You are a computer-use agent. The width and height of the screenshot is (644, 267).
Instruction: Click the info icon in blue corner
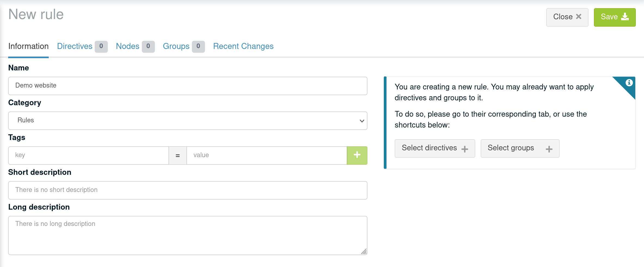click(x=629, y=83)
